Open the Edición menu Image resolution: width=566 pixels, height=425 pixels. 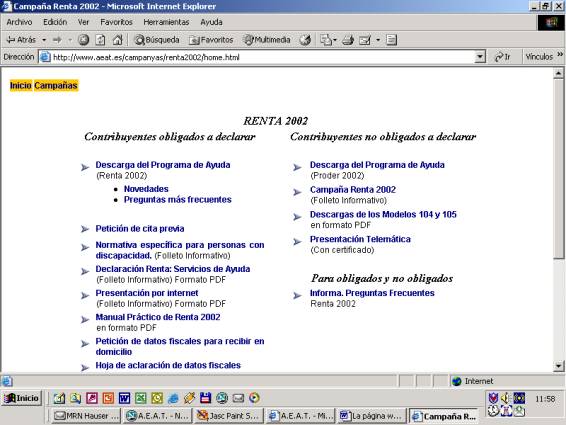point(55,22)
